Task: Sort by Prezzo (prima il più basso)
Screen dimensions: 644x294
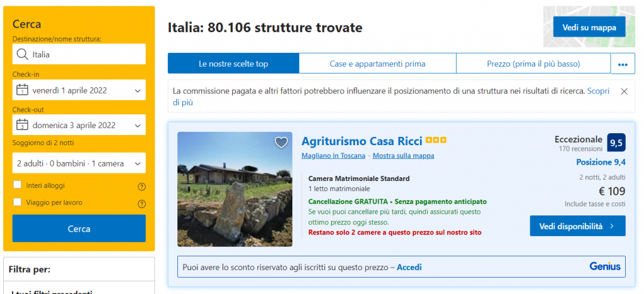Action: tap(533, 63)
